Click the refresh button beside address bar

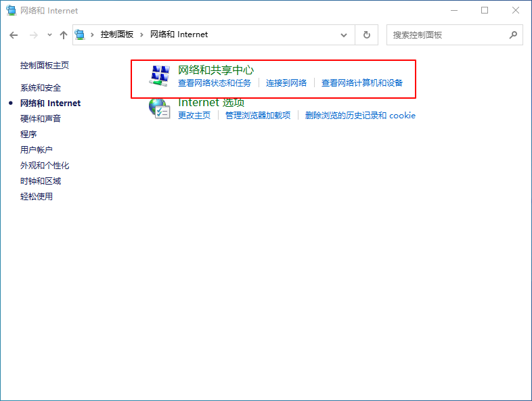[367, 34]
